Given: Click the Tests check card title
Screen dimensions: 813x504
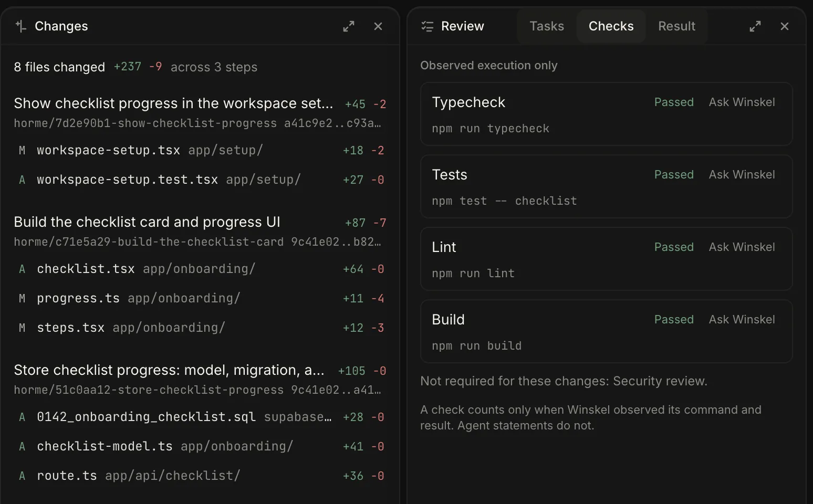Looking at the screenshot, I should (450, 175).
